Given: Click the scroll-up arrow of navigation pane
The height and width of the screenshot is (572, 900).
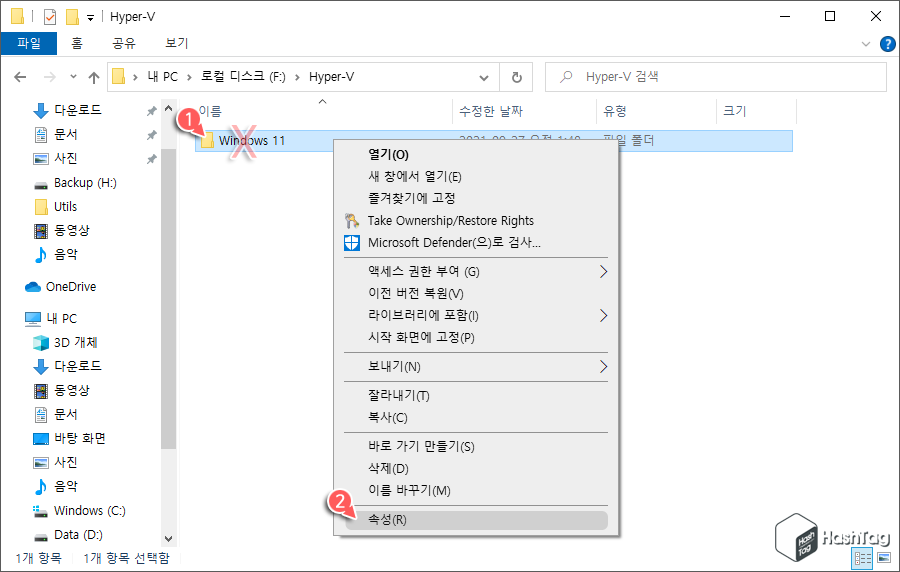Looking at the screenshot, I should pos(168,108).
